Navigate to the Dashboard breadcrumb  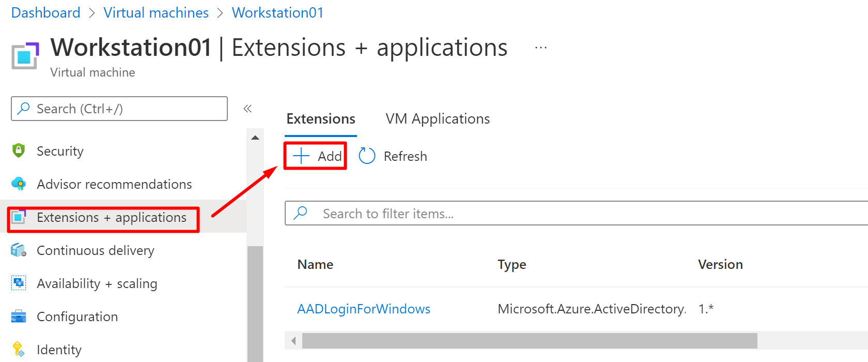(45, 13)
